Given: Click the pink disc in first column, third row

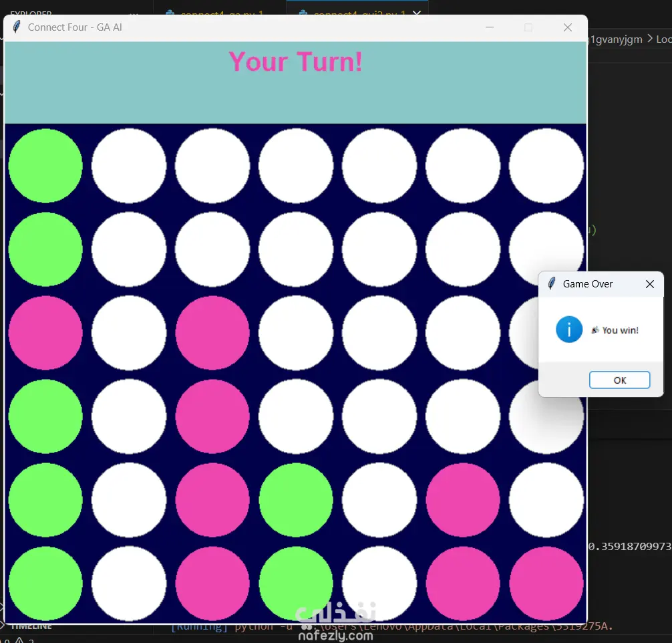Looking at the screenshot, I should point(45,332).
